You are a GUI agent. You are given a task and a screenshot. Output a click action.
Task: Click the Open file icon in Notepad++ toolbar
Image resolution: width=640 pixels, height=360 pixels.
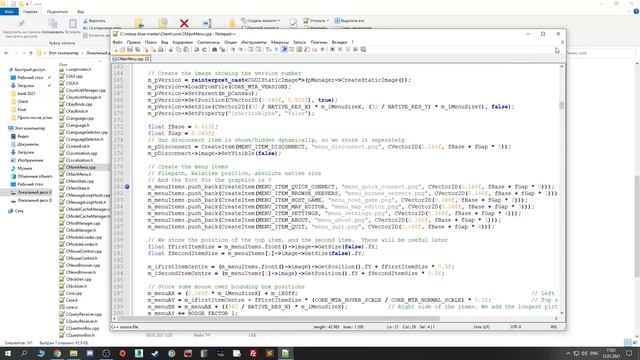click(122, 49)
